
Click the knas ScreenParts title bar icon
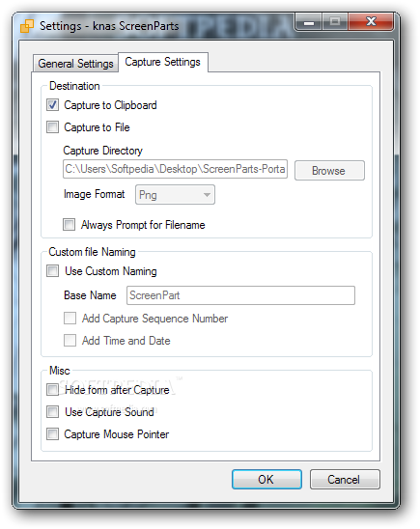[27, 26]
